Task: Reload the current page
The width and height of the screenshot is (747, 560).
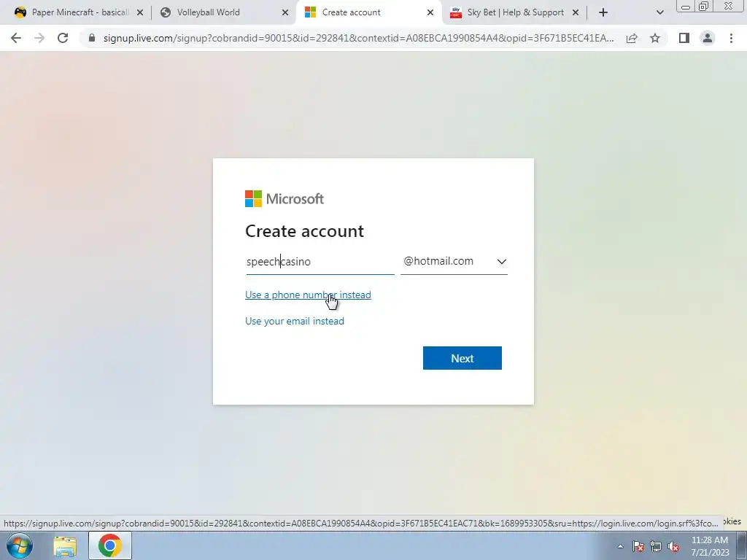Action: pos(63,38)
